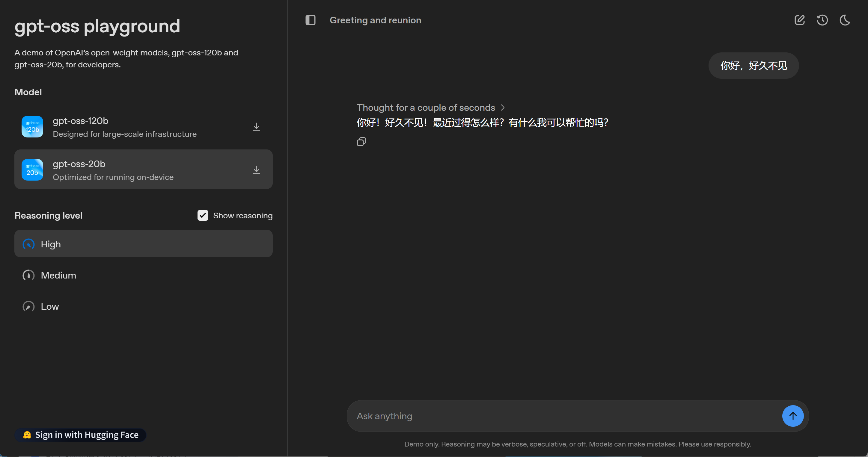Screen dimensions: 868x457
Task: Send the message with the arrow button
Action: coord(792,416)
